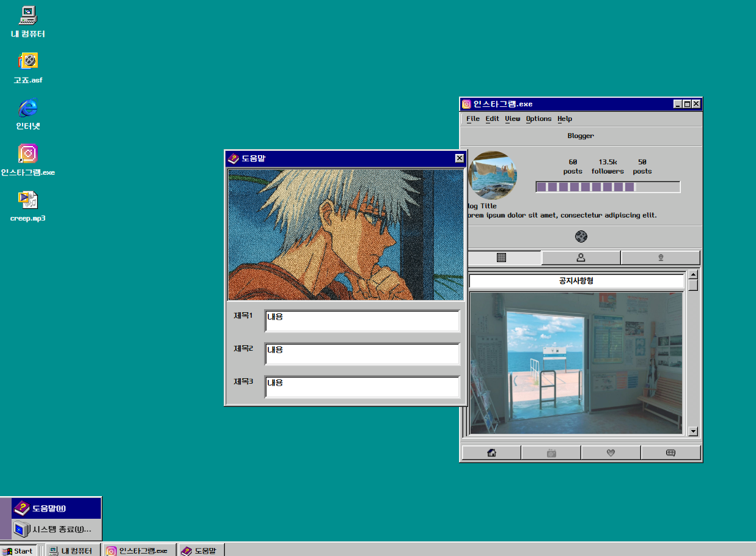Switch to the person profile tab
Viewport: 756px width, 556px height.
pos(581,258)
